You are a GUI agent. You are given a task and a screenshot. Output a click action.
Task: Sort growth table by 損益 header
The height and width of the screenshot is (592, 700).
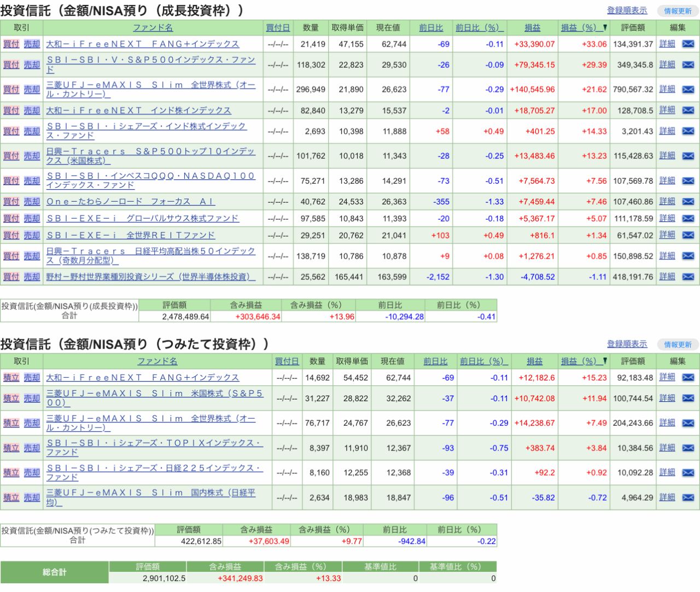tap(532, 27)
